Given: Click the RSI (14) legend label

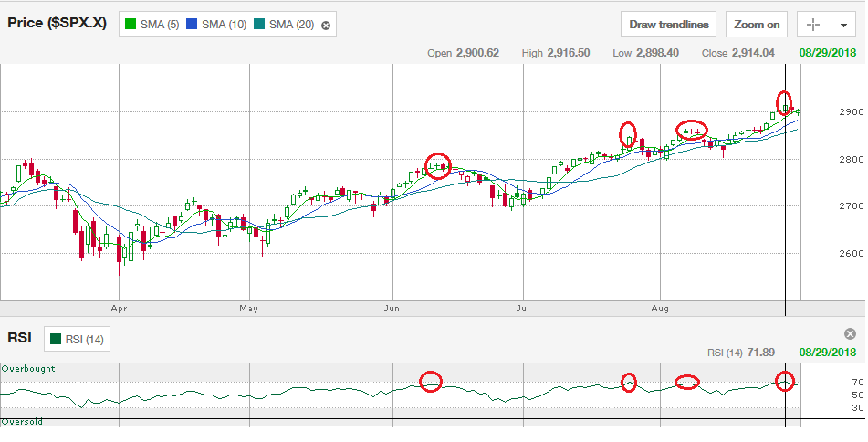Looking at the screenshot, I should point(84,340).
